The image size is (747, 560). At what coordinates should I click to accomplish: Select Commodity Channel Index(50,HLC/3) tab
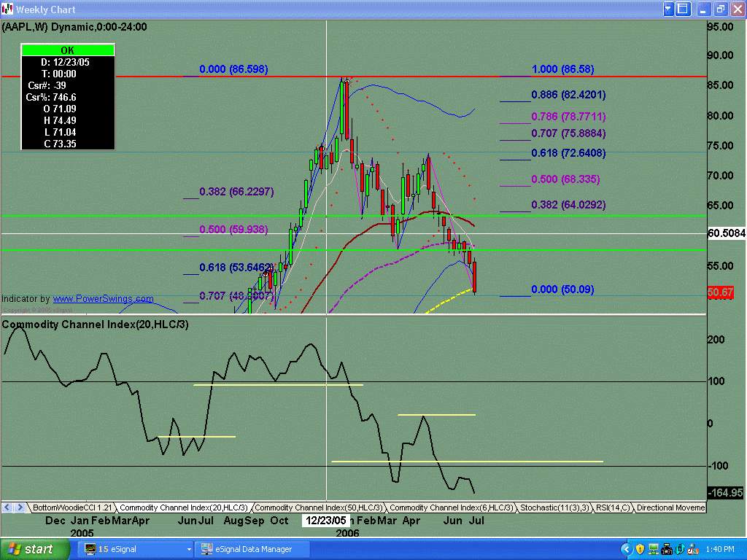tap(318, 507)
